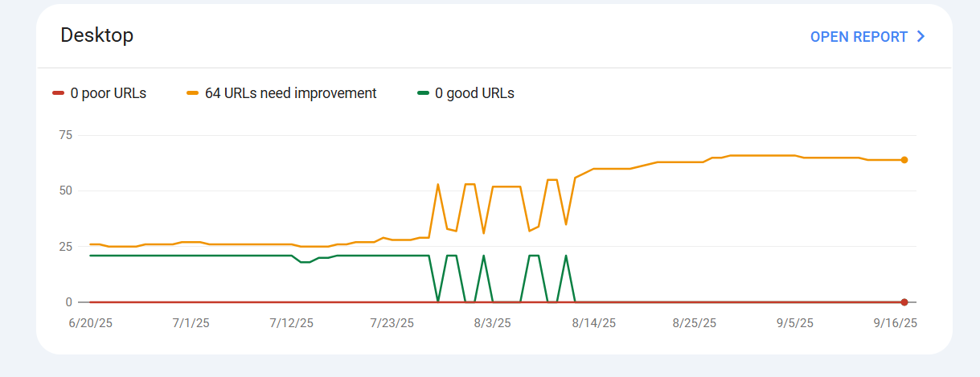Toggle '64 URLs need improvement' legend item

tap(282, 93)
